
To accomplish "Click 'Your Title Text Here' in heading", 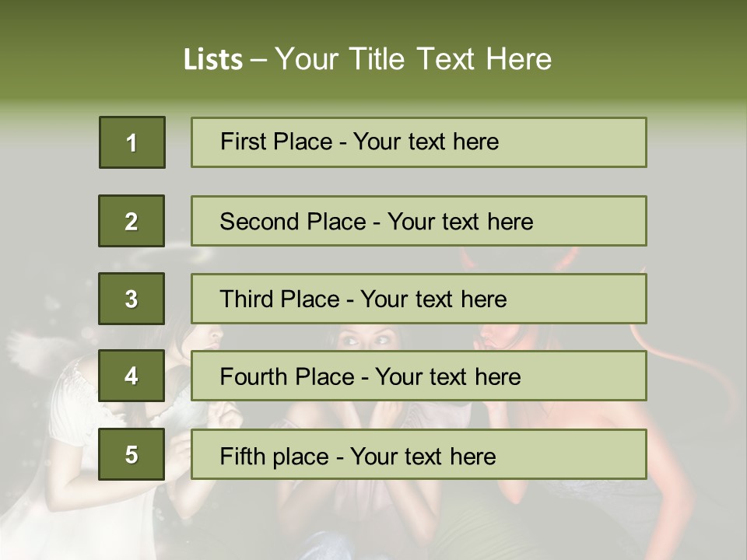I will click(x=413, y=60).
